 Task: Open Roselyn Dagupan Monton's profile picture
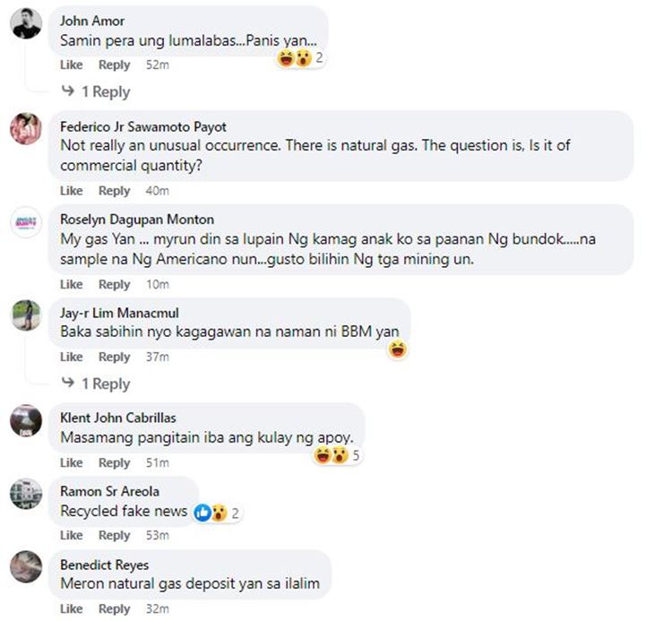[x=26, y=222]
